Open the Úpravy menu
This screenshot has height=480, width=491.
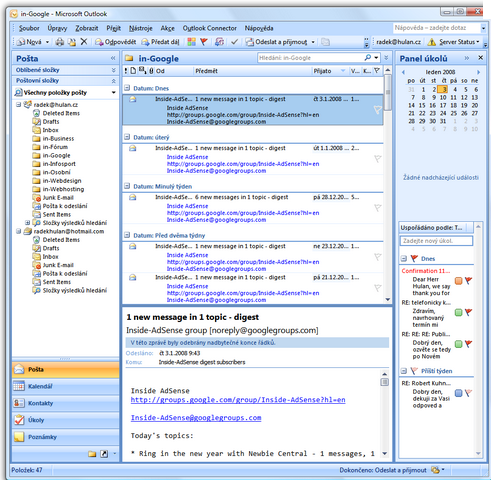tap(57, 28)
